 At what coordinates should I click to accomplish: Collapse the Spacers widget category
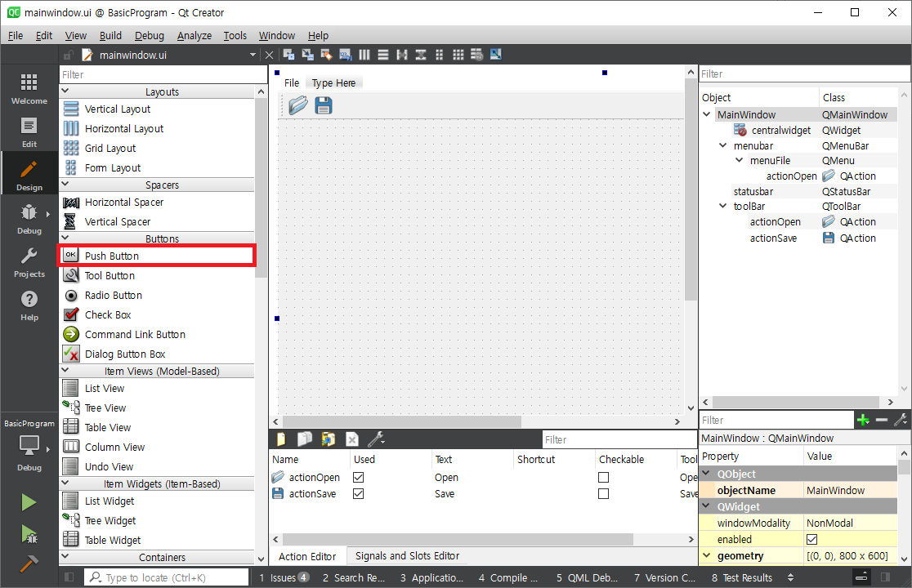coord(65,185)
